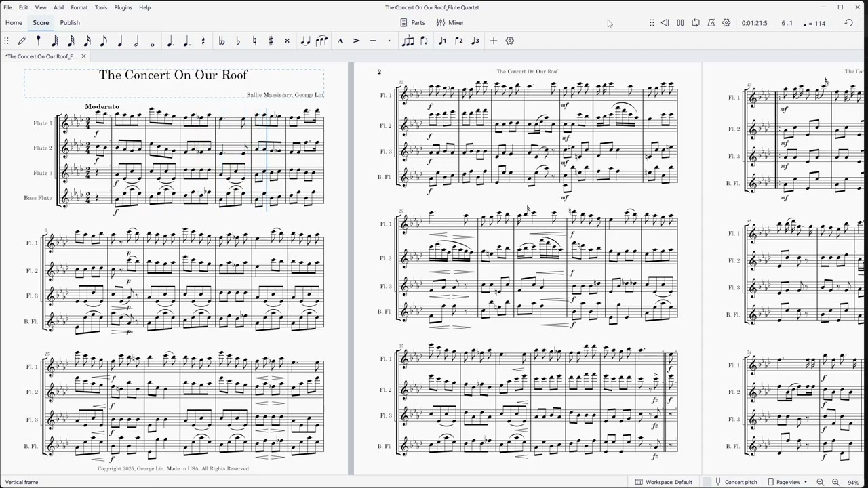This screenshot has height=488, width=868.
Task: Select Voice 3
Action: [x=475, y=41]
